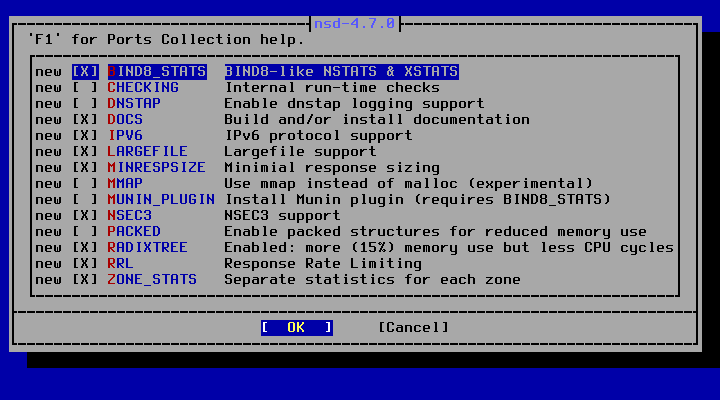Click the 'new' label beside CHECKING

pos(49,88)
